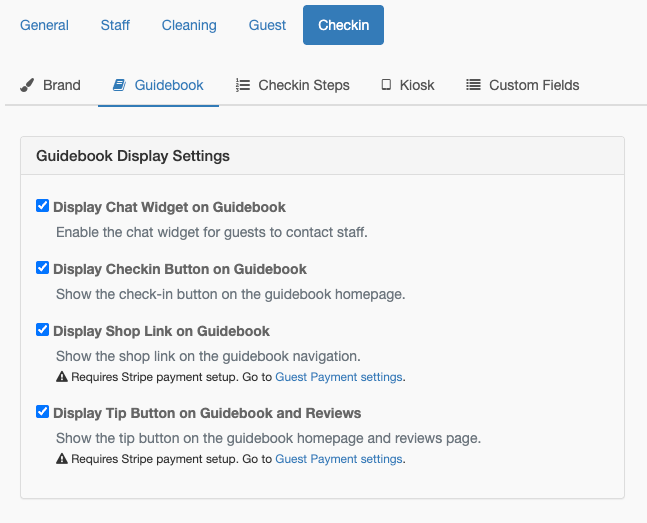Click the warning triangle icon under Shop Link
This screenshot has width=647, height=523.
tap(62, 377)
